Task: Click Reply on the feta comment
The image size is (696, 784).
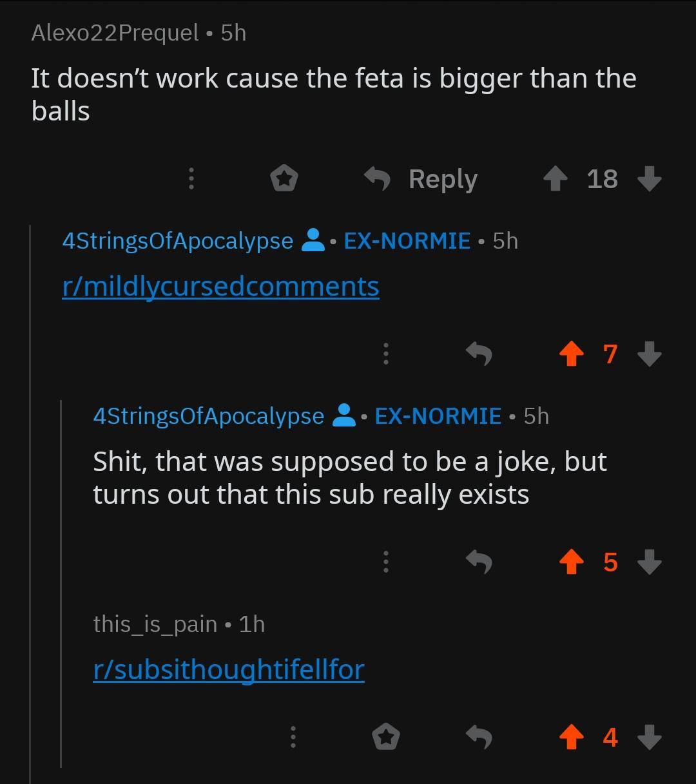Action: click(x=421, y=179)
